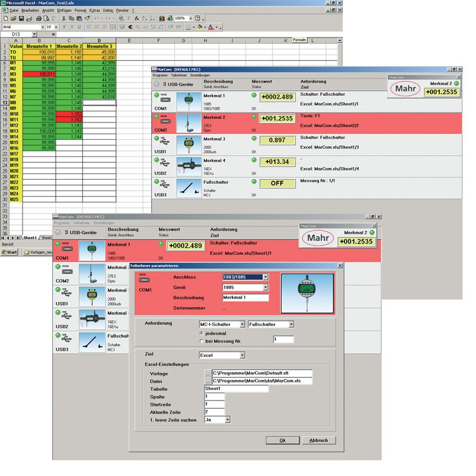
Task: Open the '1. leere Zeile suchen' Ja dropdown
Action: pos(228,419)
